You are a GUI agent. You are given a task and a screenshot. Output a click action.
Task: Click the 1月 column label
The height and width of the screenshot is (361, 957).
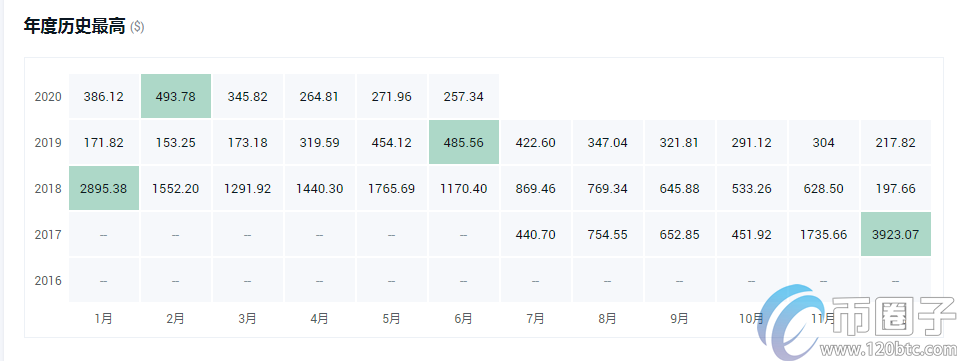(x=104, y=318)
